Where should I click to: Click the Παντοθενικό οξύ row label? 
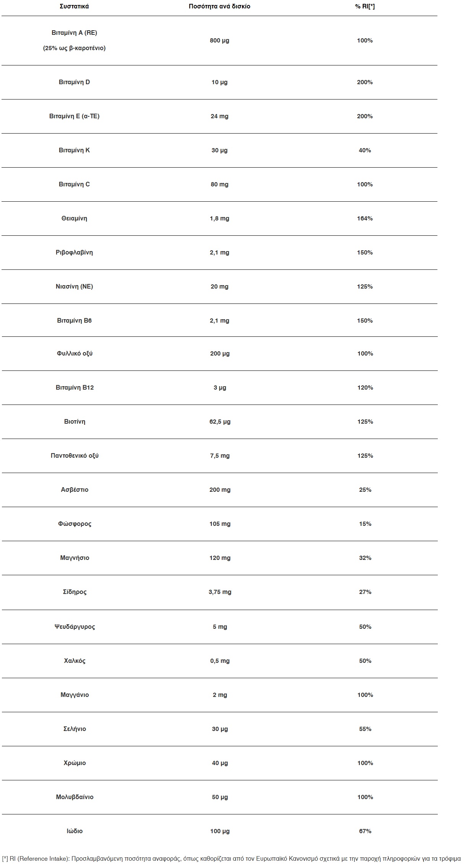[75, 456]
